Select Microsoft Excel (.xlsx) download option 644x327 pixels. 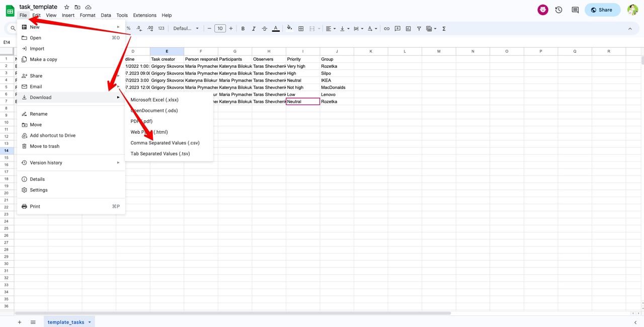click(x=154, y=100)
